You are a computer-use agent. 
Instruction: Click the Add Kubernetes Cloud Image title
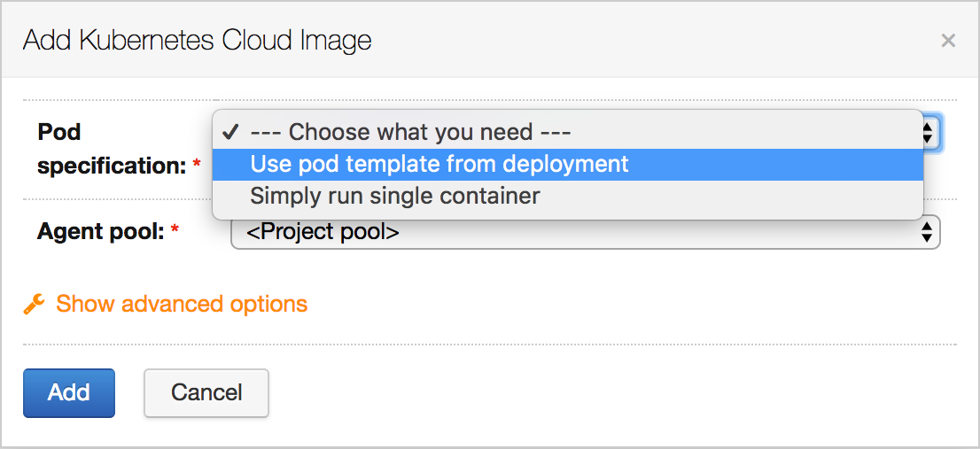coord(197,41)
